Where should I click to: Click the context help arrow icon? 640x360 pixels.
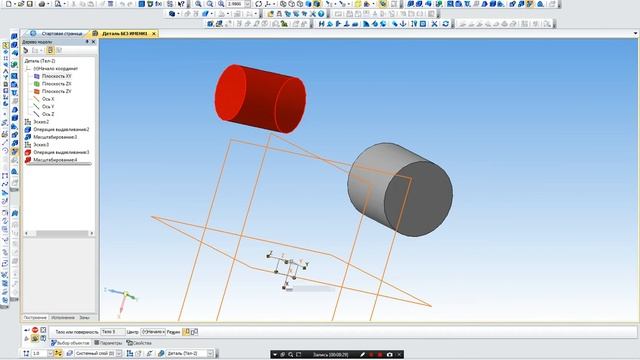coord(181,4)
